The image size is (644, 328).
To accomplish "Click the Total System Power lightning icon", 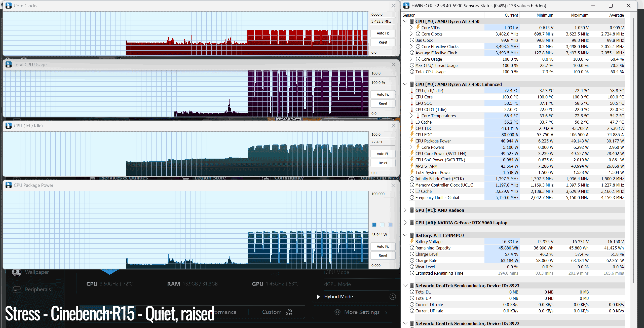I will 412,172.
